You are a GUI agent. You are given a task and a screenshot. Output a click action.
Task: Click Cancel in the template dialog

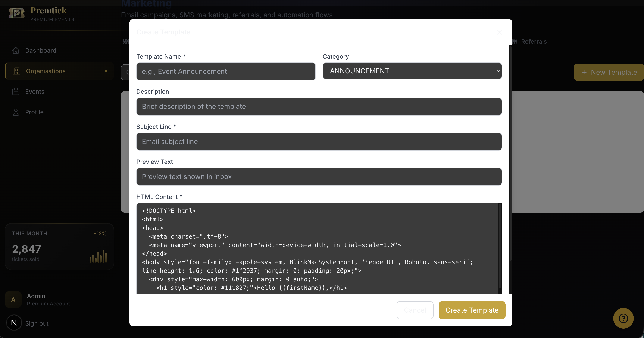(415, 310)
